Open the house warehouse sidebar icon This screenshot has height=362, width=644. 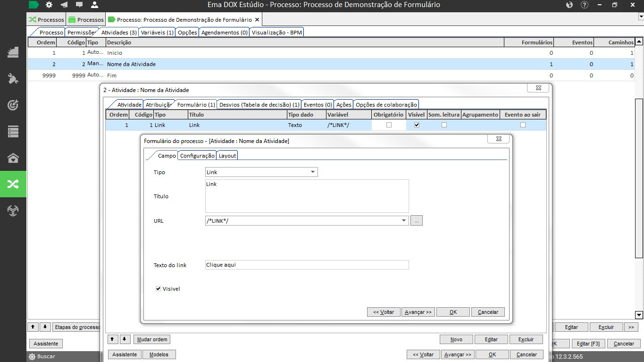pos(13,158)
